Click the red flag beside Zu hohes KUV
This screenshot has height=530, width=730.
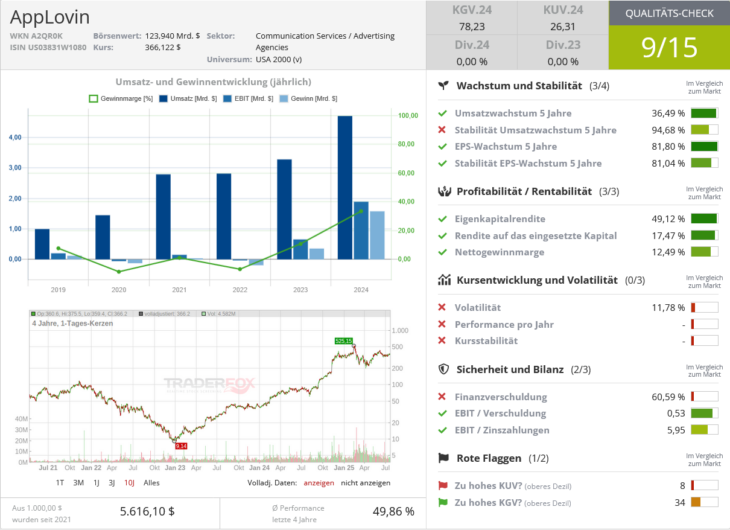click(443, 486)
